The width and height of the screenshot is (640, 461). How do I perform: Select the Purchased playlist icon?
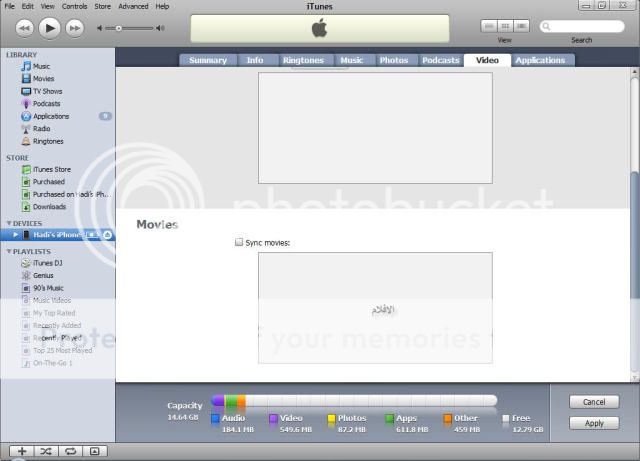[x=26, y=182]
